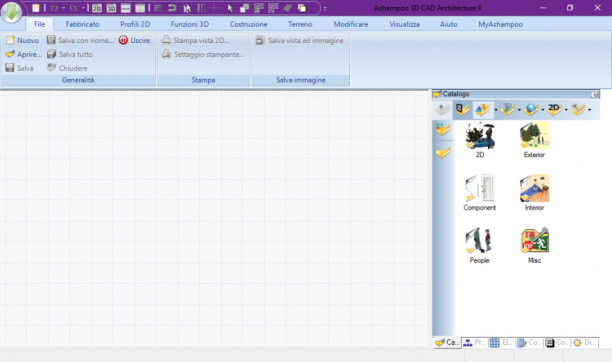Open the Component catalog folder
Image resolution: width=612 pixels, height=362 pixels.
[x=480, y=193]
